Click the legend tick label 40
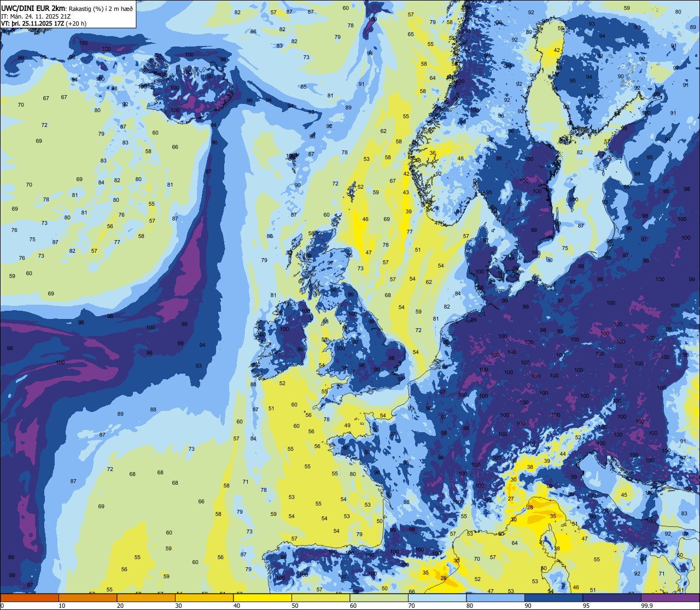The width and height of the screenshot is (700, 610). point(237,606)
